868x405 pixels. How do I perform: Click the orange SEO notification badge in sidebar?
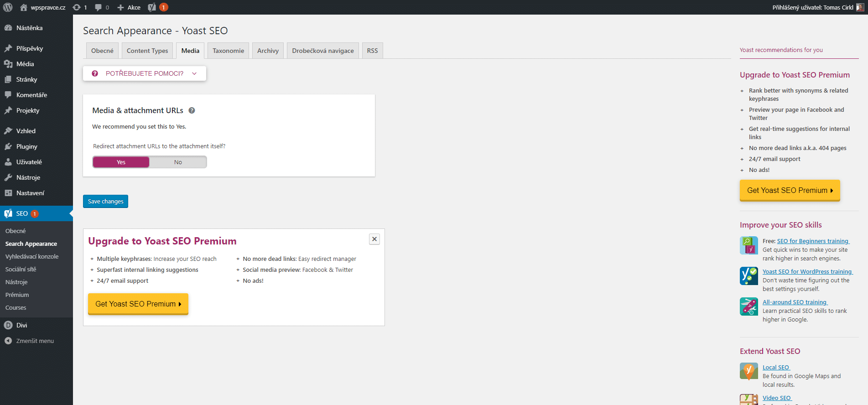(35, 213)
